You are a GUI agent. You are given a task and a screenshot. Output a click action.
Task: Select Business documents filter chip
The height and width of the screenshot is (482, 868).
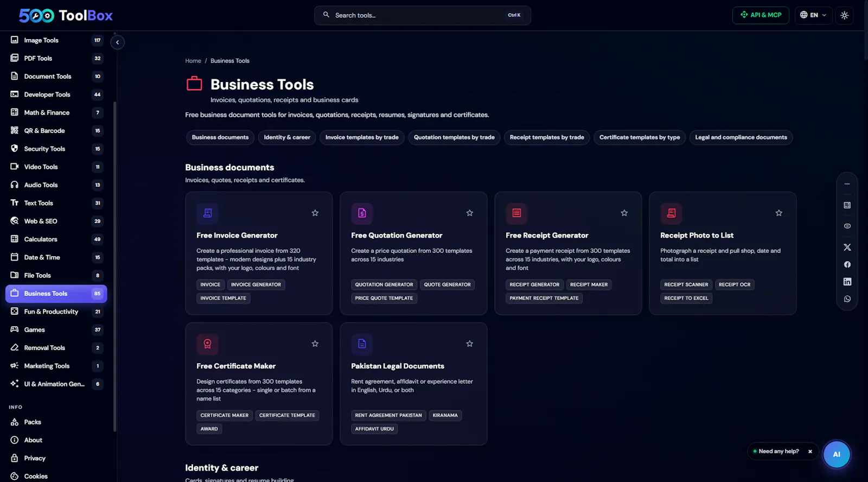click(x=220, y=137)
